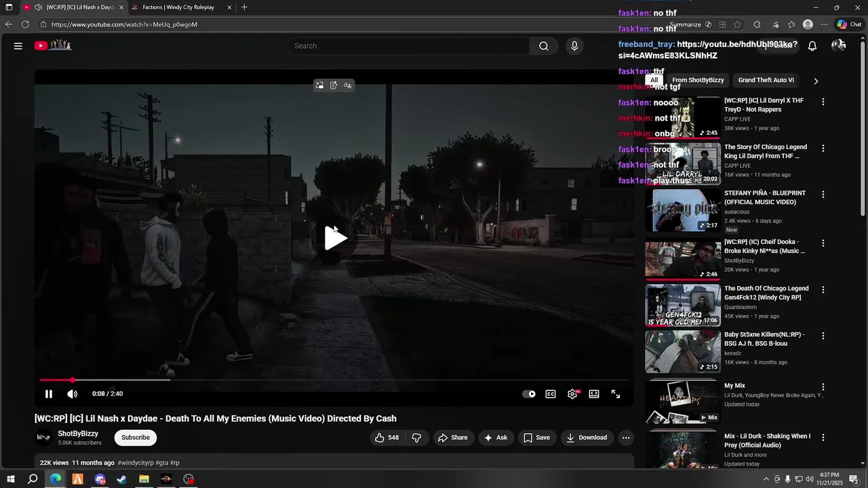Open options for Baby St5xne Killers video

click(823, 335)
